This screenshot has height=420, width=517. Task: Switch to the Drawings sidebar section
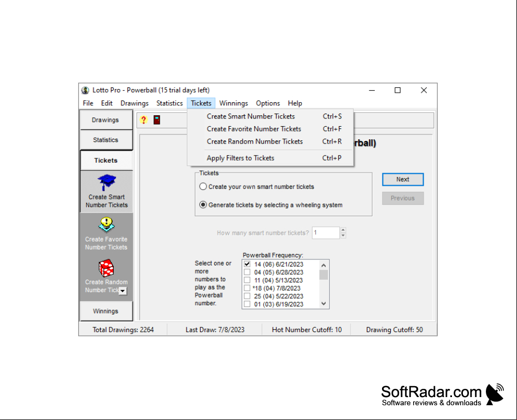click(106, 120)
